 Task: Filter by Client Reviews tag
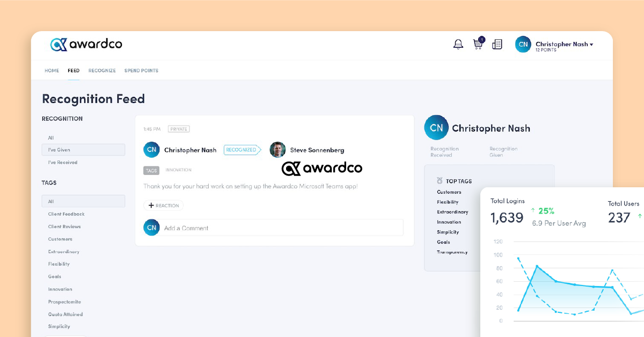(x=64, y=226)
